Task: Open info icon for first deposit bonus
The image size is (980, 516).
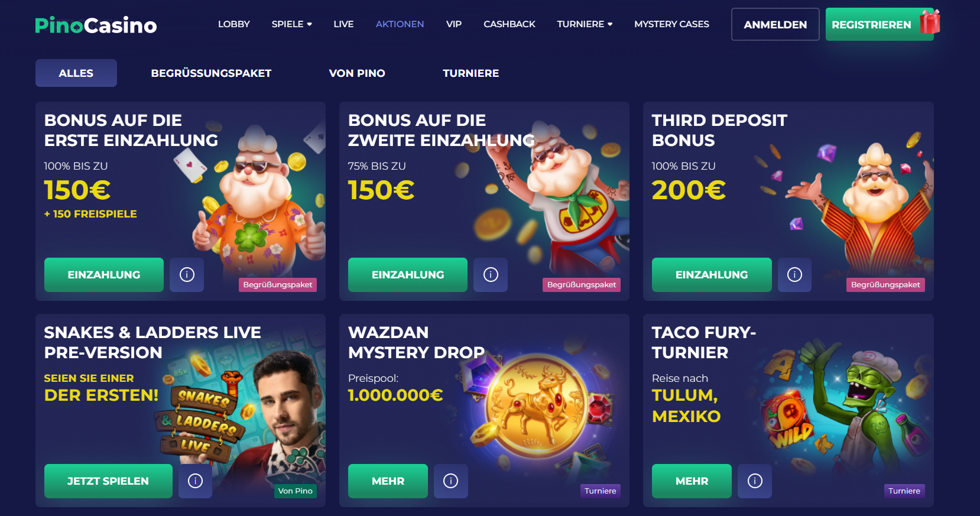Action: coord(187,275)
